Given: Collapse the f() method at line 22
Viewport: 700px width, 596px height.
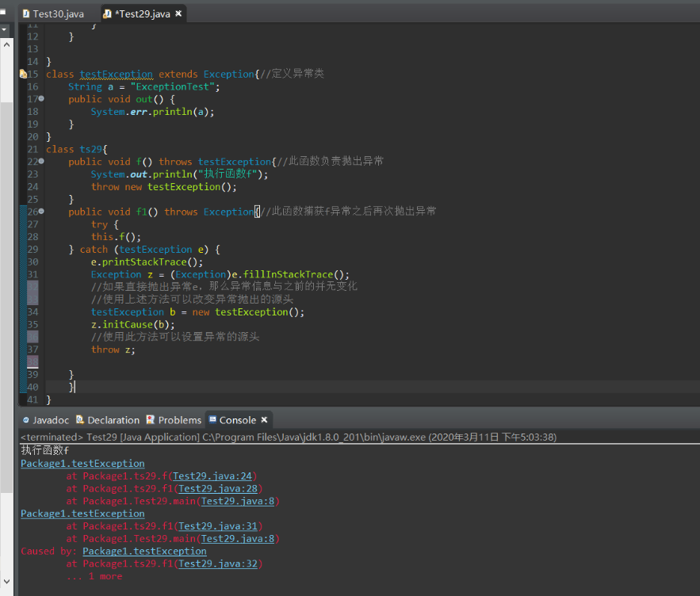Looking at the screenshot, I should point(40,162).
